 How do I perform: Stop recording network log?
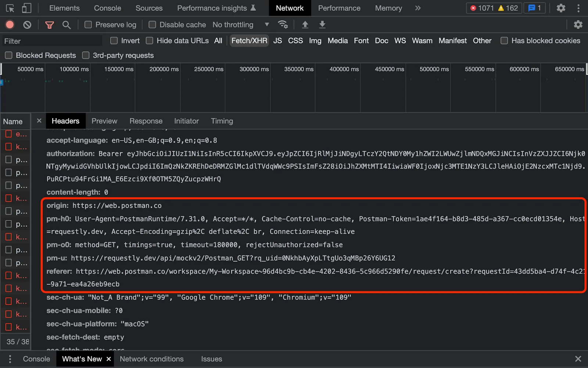[x=10, y=25]
